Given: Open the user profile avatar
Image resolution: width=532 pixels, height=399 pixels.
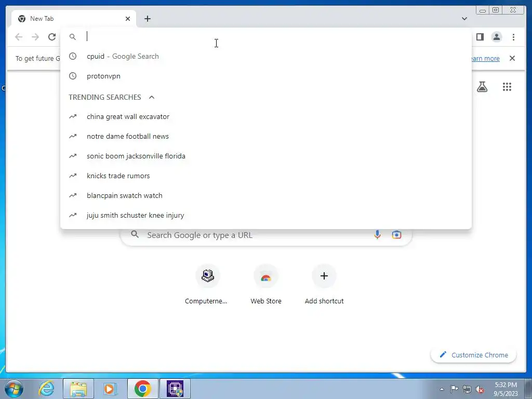Looking at the screenshot, I should tap(497, 37).
